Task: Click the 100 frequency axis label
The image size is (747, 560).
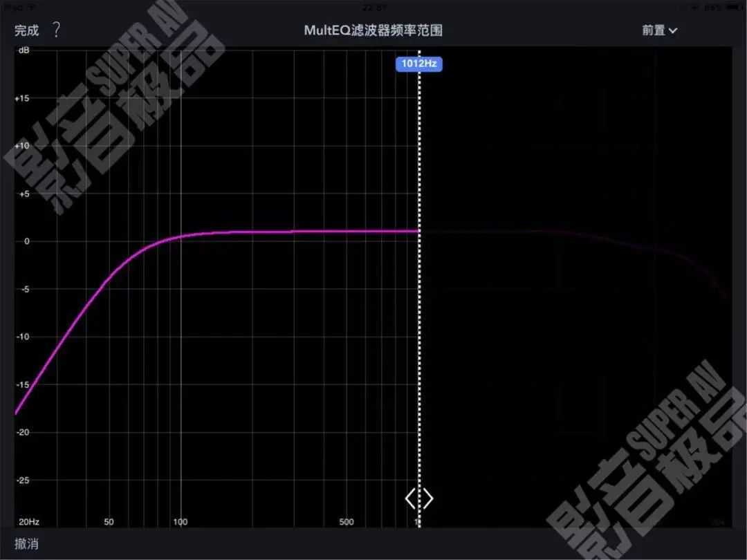Action: click(x=180, y=522)
